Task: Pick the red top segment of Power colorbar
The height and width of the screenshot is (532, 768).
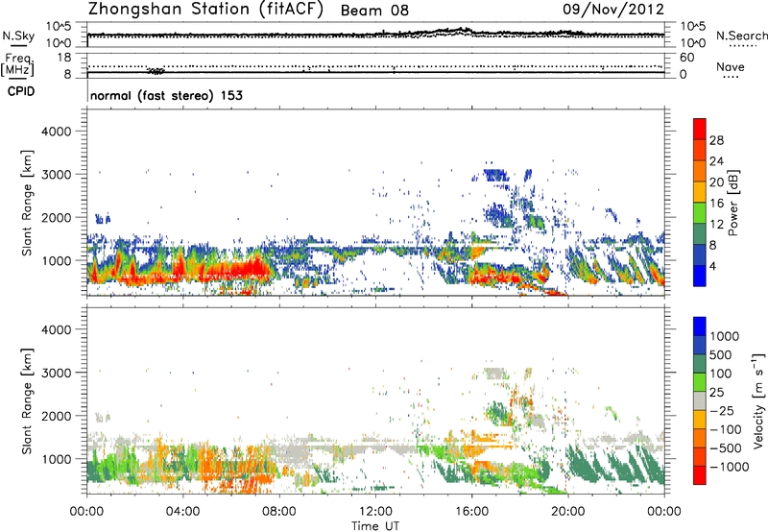Action: [x=700, y=129]
